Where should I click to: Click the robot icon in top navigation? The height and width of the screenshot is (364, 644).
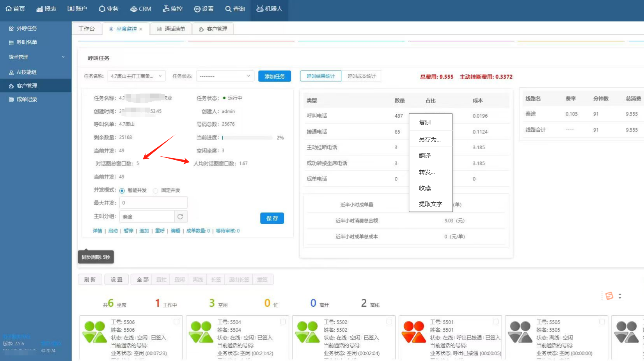point(260,9)
